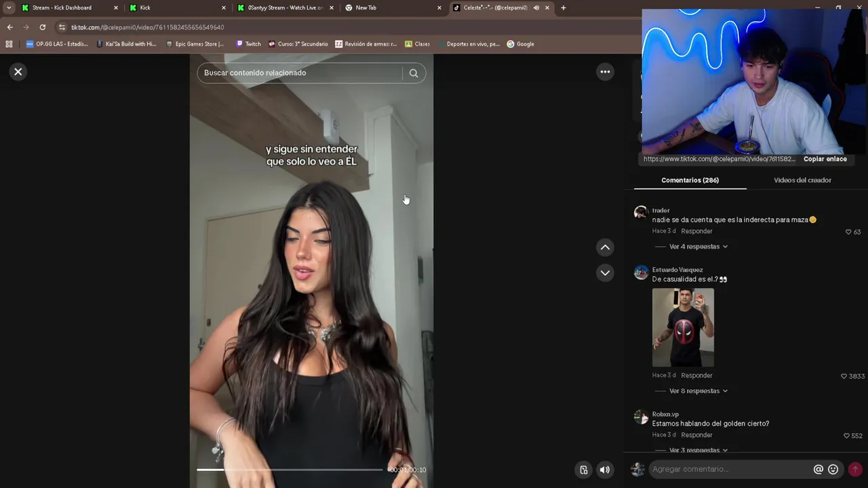The image size is (868, 488).
Task: Click username trader
Action: [660, 210]
